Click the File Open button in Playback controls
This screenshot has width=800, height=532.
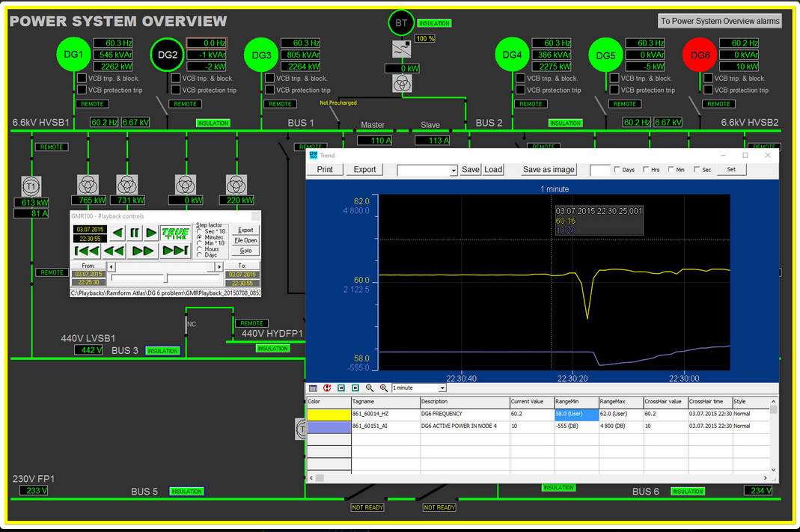pyautogui.click(x=245, y=240)
